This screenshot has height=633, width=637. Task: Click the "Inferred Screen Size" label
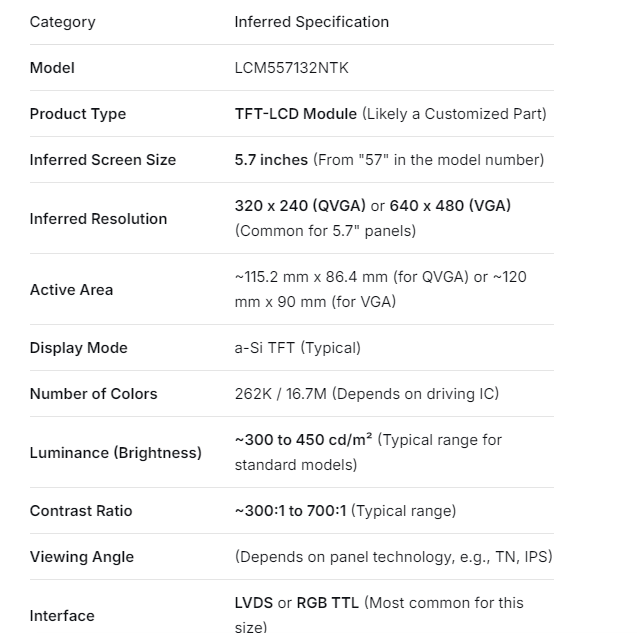102,160
